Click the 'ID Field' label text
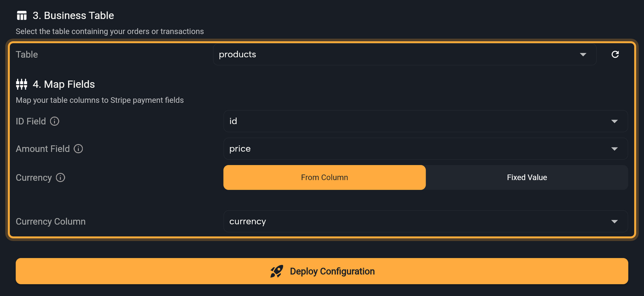The width and height of the screenshot is (644, 296). tap(31, 121)
